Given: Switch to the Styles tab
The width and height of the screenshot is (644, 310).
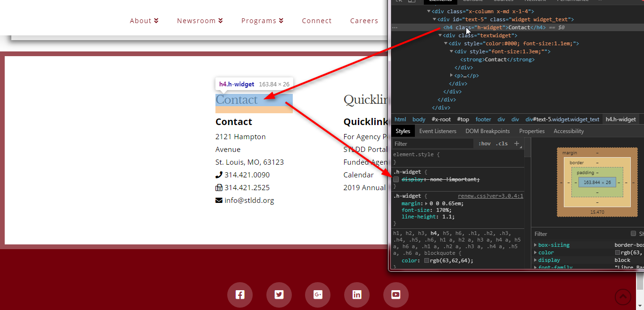Looking at the screenshot, I should click(403, 131).
